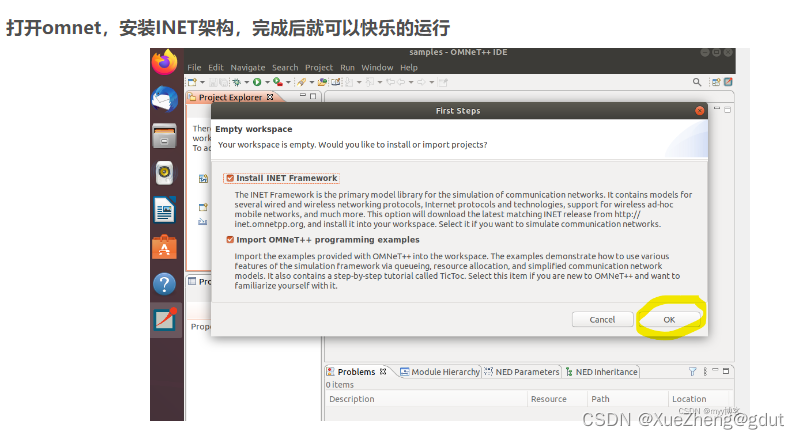Open Thunderbird mail from the dock
This screenshot has width=799, height=439.
click(165, 99)
